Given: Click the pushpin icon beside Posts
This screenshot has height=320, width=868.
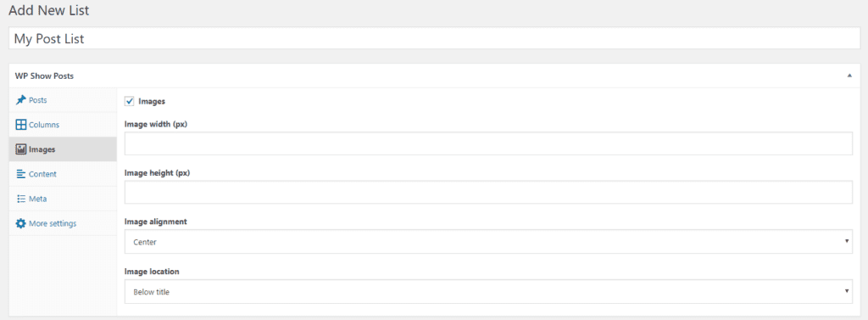Looking at the screenshot, I should pyautogui.click(x=21, y=100).
